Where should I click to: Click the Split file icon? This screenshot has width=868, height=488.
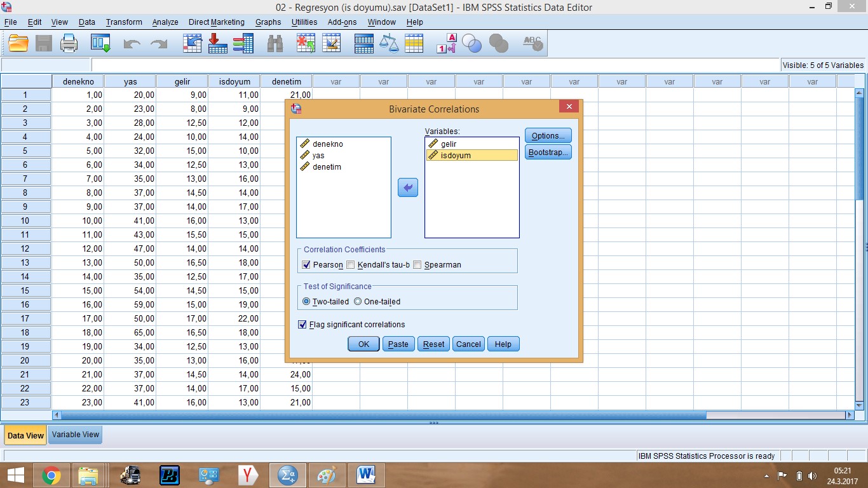click(364, 43)
